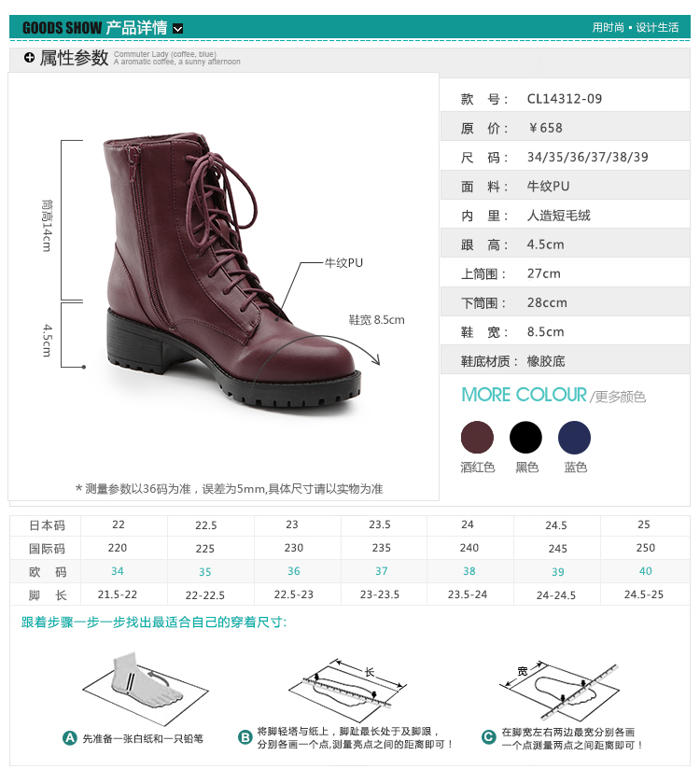Viewport: 700px width, 783px height.
Task: Click European size 34 in size chart
Action: point(118,571)
